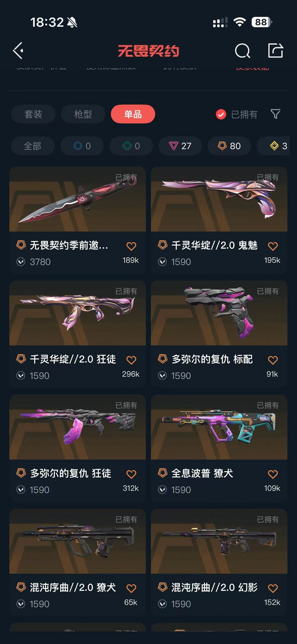Toggle the 已拥有 owned checkbox

[221, 114]
